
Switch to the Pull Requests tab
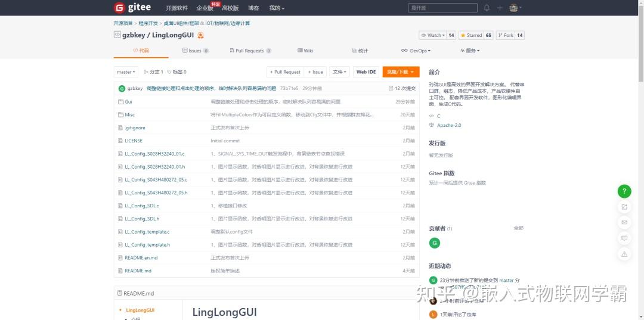pos(250,51)
